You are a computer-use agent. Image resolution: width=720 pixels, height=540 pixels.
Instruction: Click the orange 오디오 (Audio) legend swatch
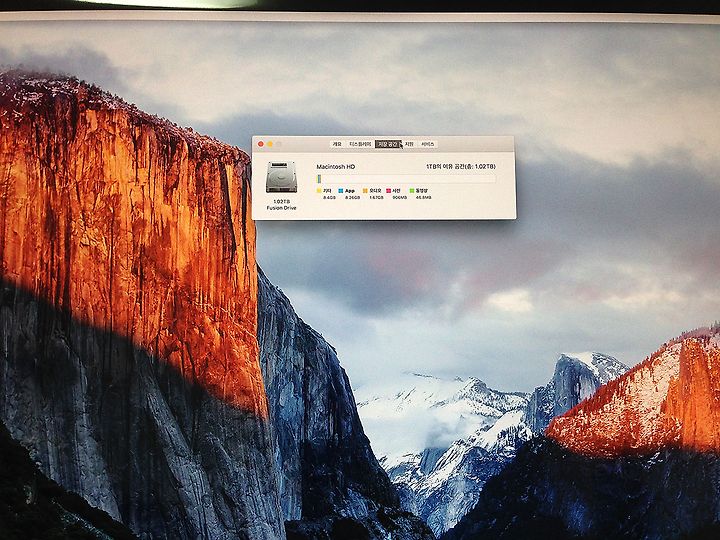[366, 191]
